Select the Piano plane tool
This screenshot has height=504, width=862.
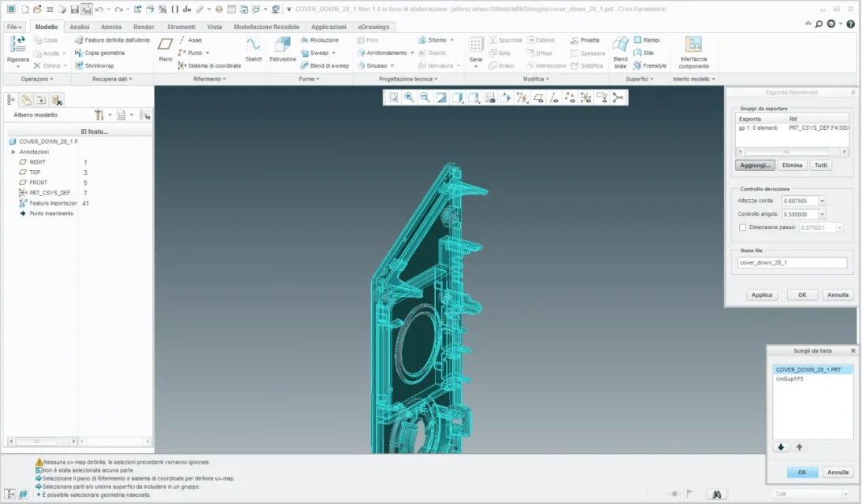point(165,48)
